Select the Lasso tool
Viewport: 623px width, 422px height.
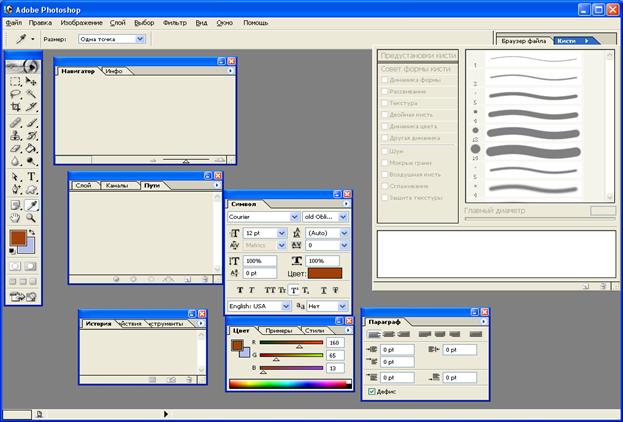click(15, 94)
